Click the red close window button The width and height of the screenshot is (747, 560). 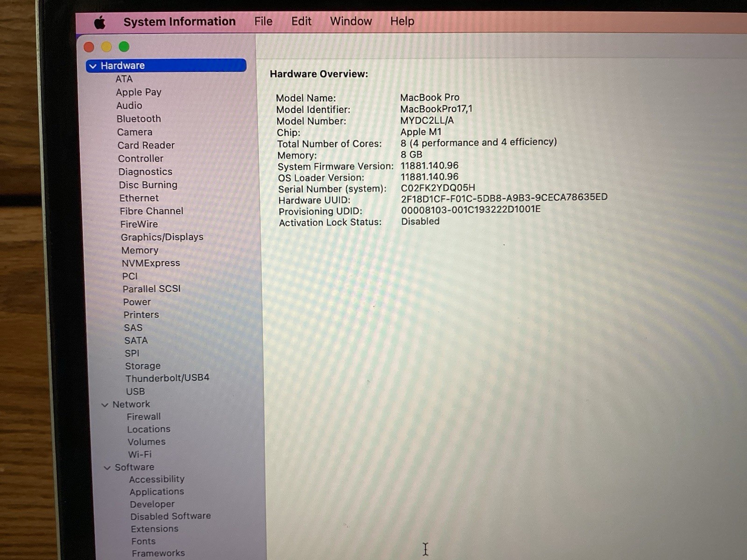(x=89, y=47)
